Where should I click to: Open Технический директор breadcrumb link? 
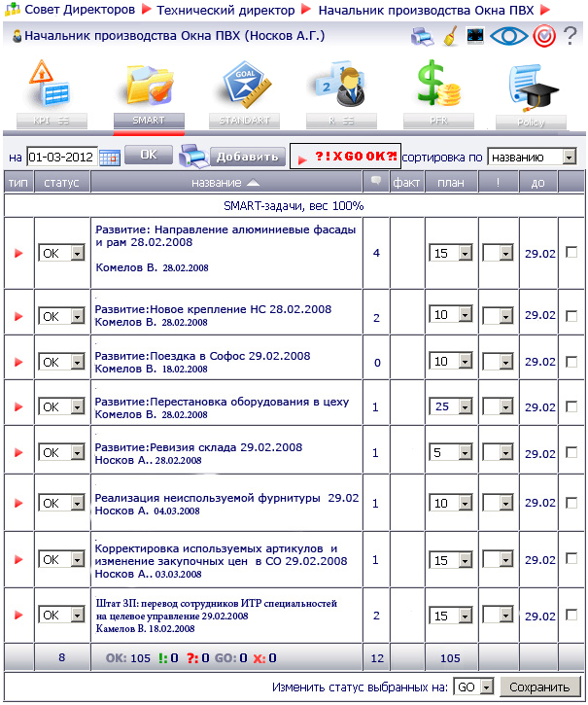(225, 10)
